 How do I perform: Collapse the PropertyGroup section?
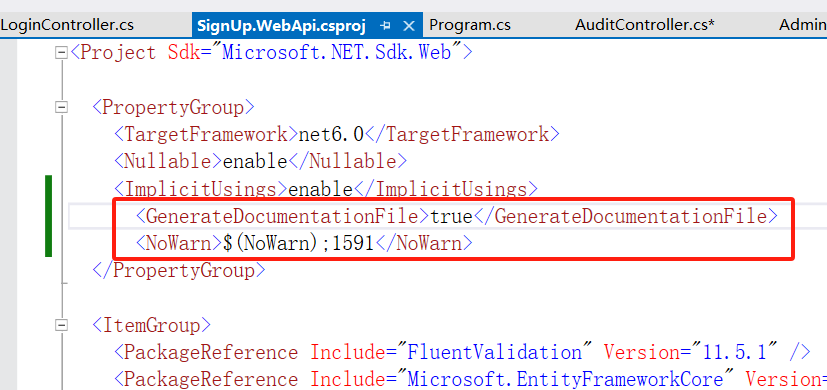pyautogui.click(x=62, y=107)
